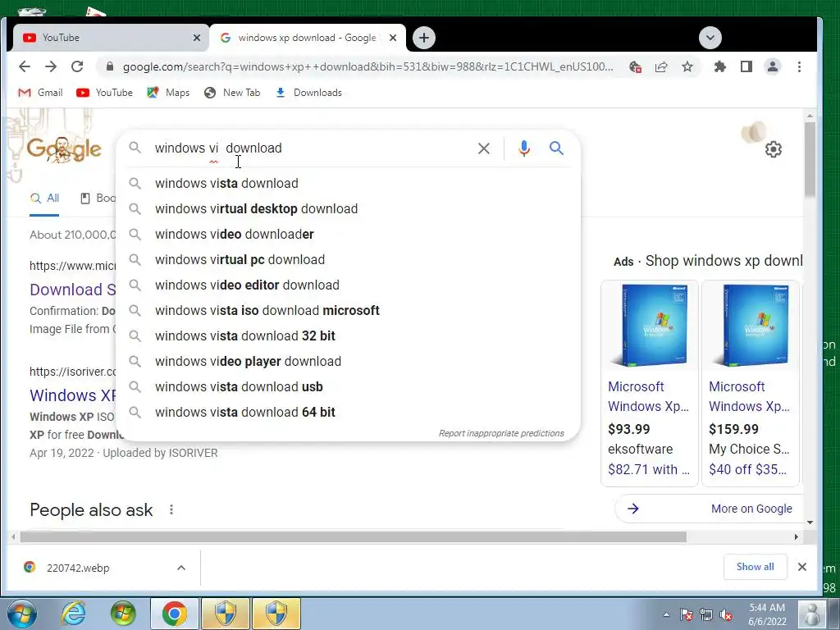Choose suggestion windows virtual pc download
The image size is (840, 630).
pos(348,260)
